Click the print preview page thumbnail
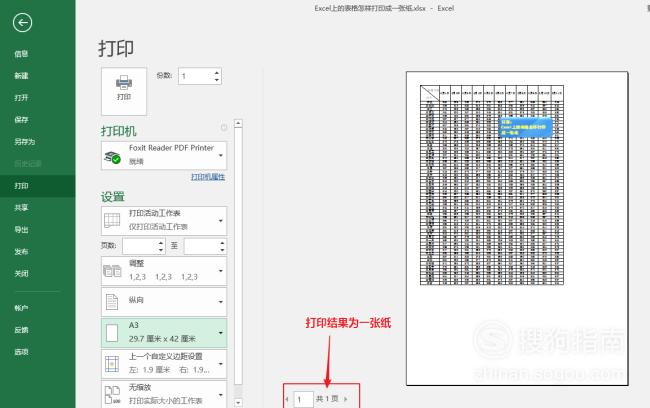Image resolution: width=650 pixels, height=408 pixels. click(x=517, y=228)
